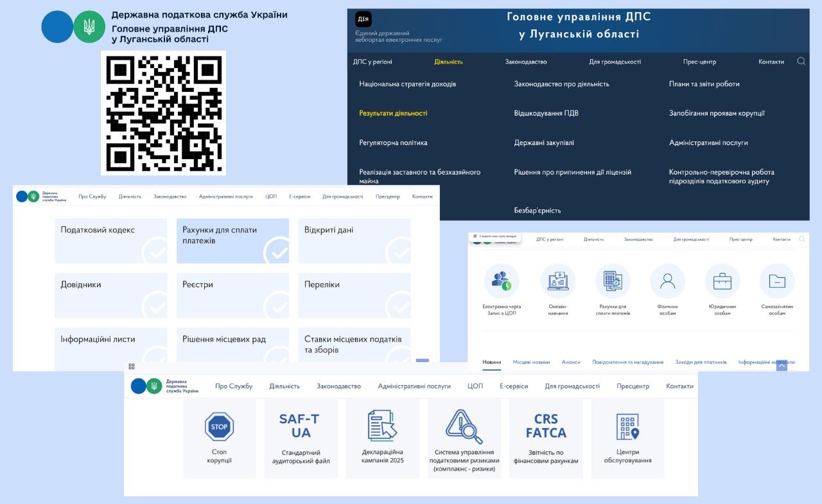Open Запобігання проявам корупції link
The height and width of the screenshot is (504, 822).
click(717, 113)
